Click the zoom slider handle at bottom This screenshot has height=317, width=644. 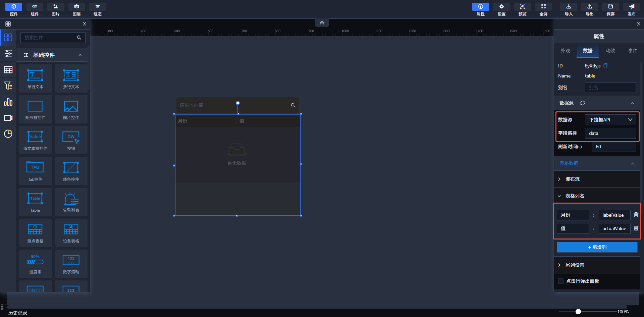click(x=578, y=312)
